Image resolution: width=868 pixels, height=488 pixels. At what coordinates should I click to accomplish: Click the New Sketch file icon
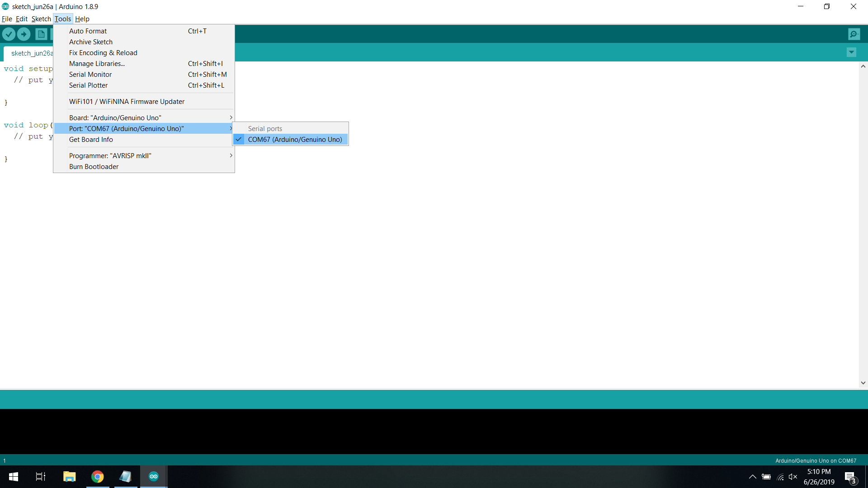(x=41, y=34)
